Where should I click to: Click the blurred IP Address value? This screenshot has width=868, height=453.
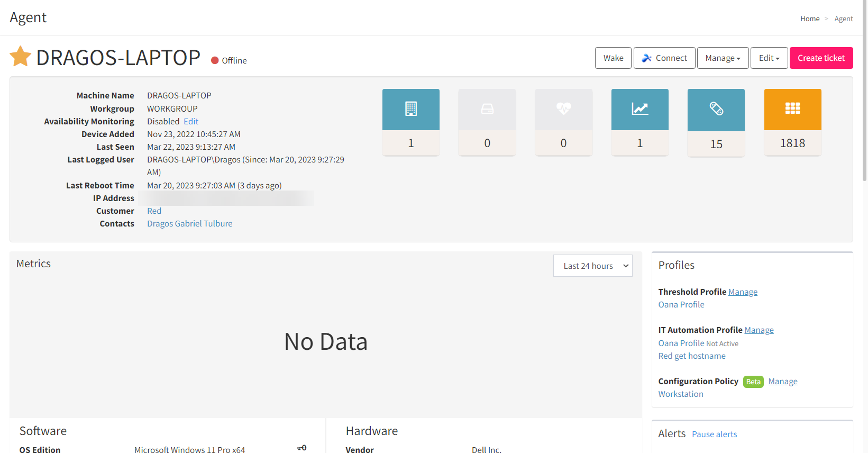tap(226, 198)
